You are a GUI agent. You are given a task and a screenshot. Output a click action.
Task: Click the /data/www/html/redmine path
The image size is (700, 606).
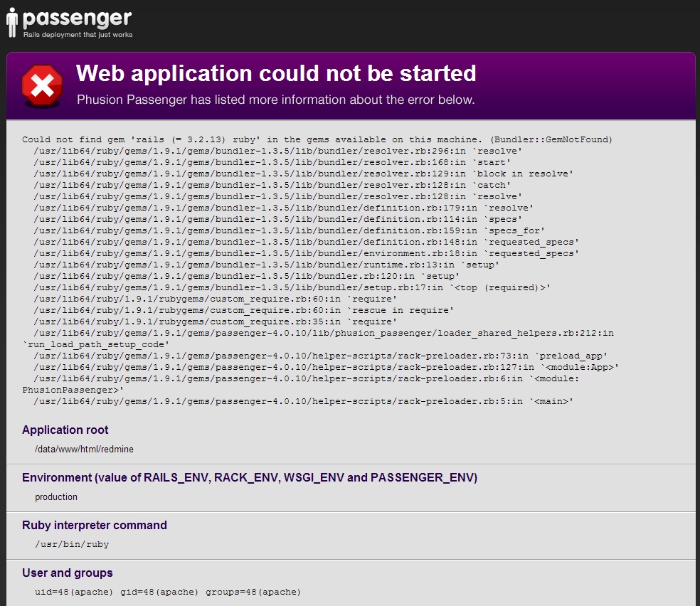tap(84, 450)
